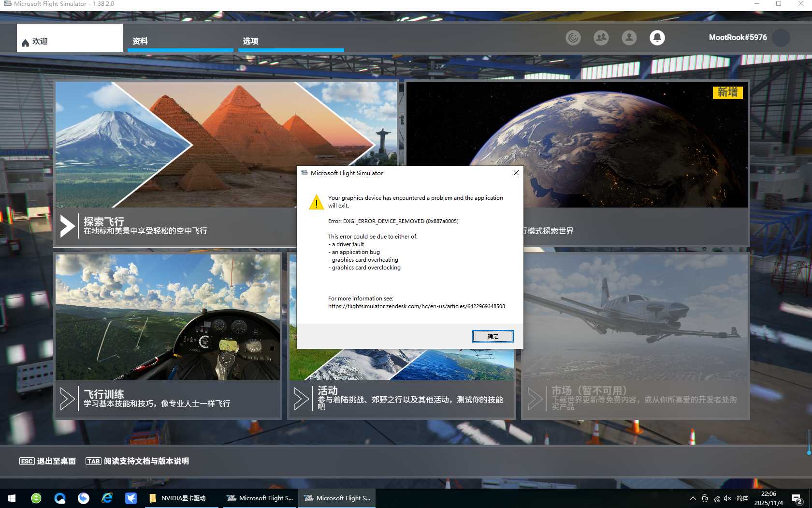Open the notifications bell in the top bar
812x508 pixels.
[657, 37]
